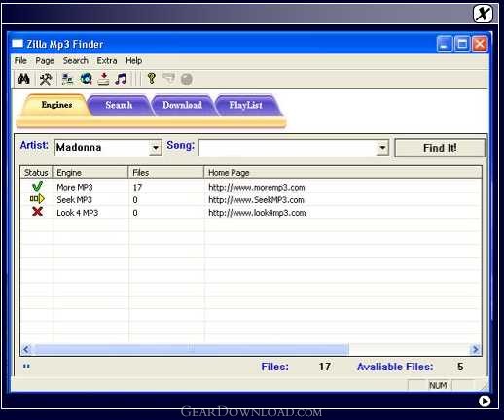Screen dimensions: 504x420
Task: Click the 0 files cell for Seek MP3
Action: [135, 200]
